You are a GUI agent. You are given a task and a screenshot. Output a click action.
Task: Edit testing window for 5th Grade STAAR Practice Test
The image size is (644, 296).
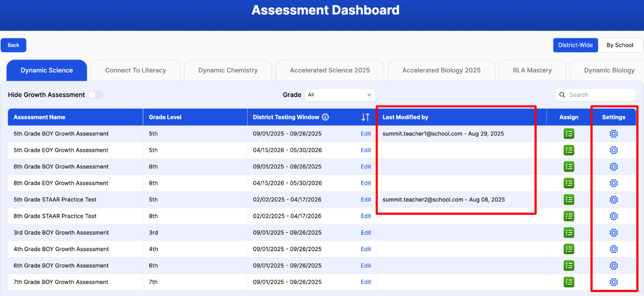366,200
